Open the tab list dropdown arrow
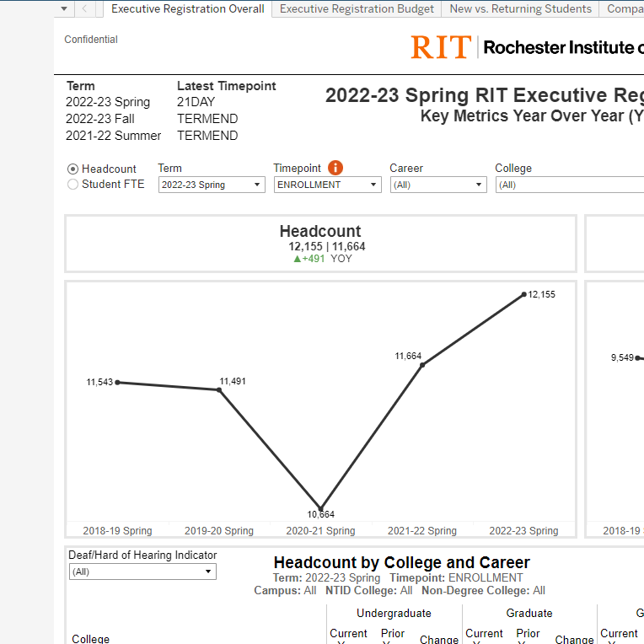This screenshot has width=644, height=644. (x=65, y=9)
